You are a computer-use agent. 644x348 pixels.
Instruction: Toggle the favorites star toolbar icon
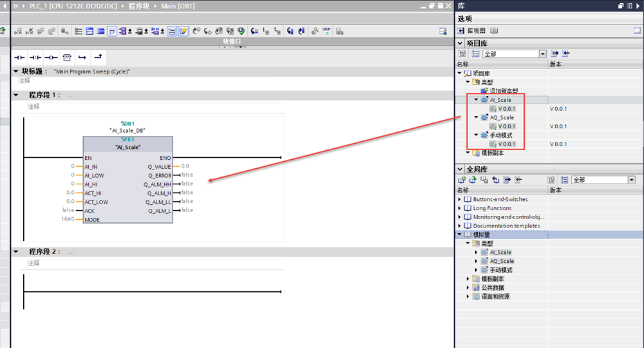(183, 31)
